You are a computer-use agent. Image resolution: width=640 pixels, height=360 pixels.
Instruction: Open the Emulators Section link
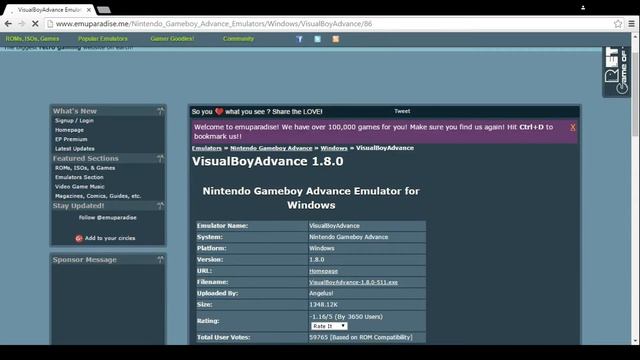(79, 177)
